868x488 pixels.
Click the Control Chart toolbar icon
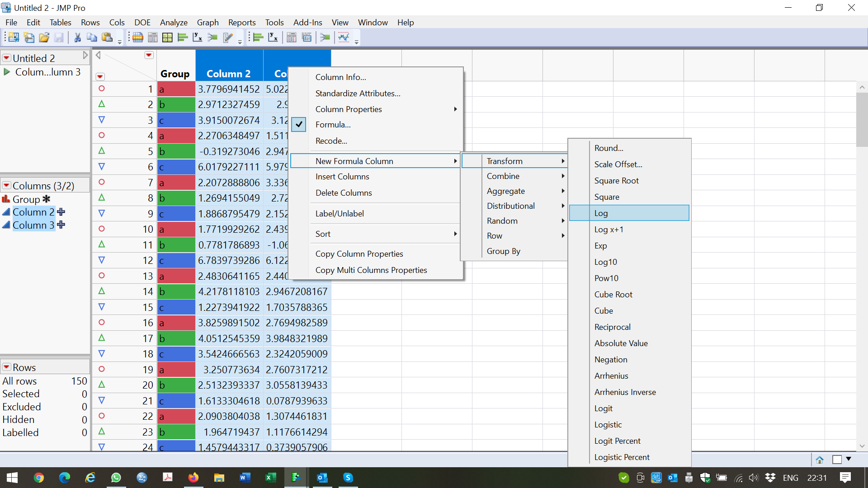point(344,38)
